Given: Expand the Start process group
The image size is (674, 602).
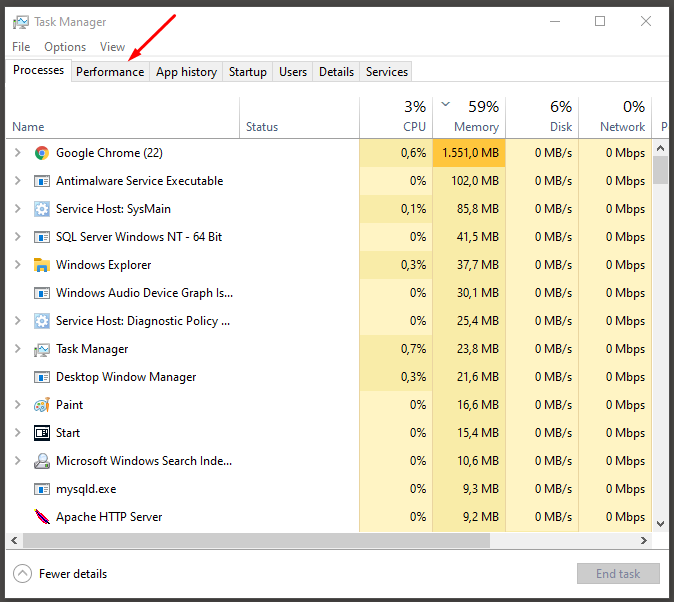Looking at the screenshot, I should [18, 433].
